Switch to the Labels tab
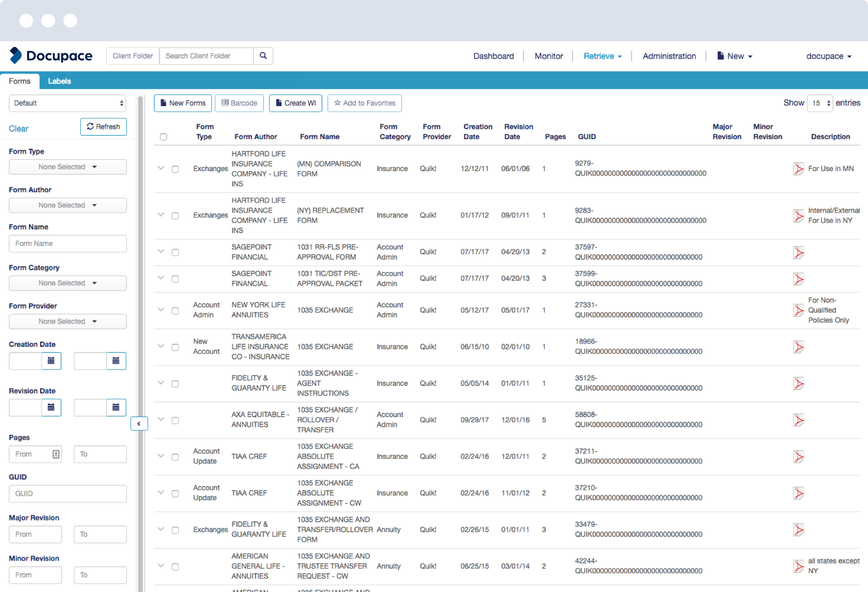This screenshot has height=592, width=868. tap(59, 81)
